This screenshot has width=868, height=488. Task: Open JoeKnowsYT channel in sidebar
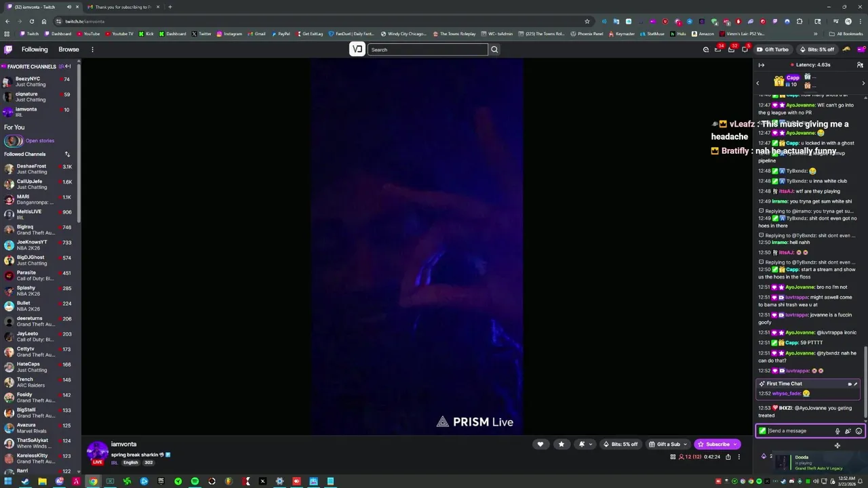pyautogui.click(x=38, y=245)
